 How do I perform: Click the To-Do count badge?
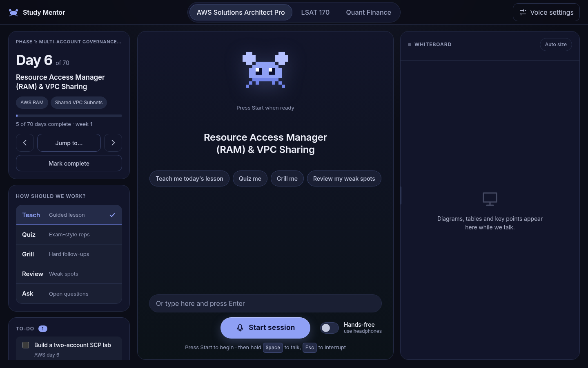(43, 329)
